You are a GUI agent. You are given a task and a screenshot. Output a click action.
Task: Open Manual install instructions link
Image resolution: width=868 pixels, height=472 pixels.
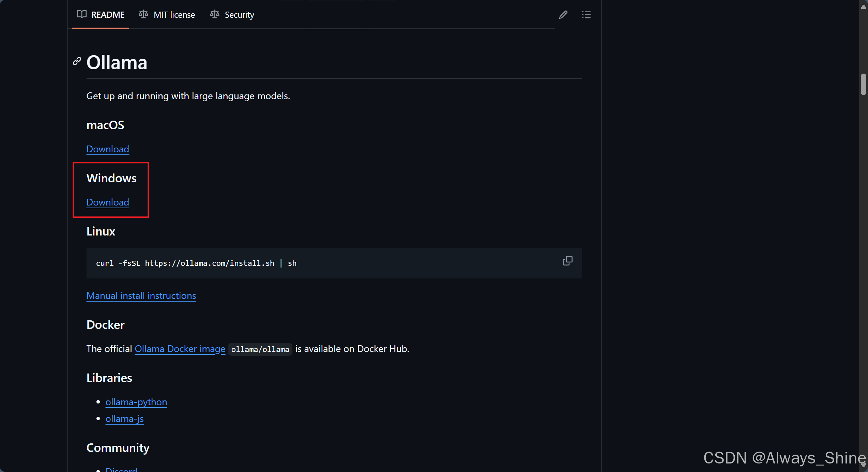141,295
